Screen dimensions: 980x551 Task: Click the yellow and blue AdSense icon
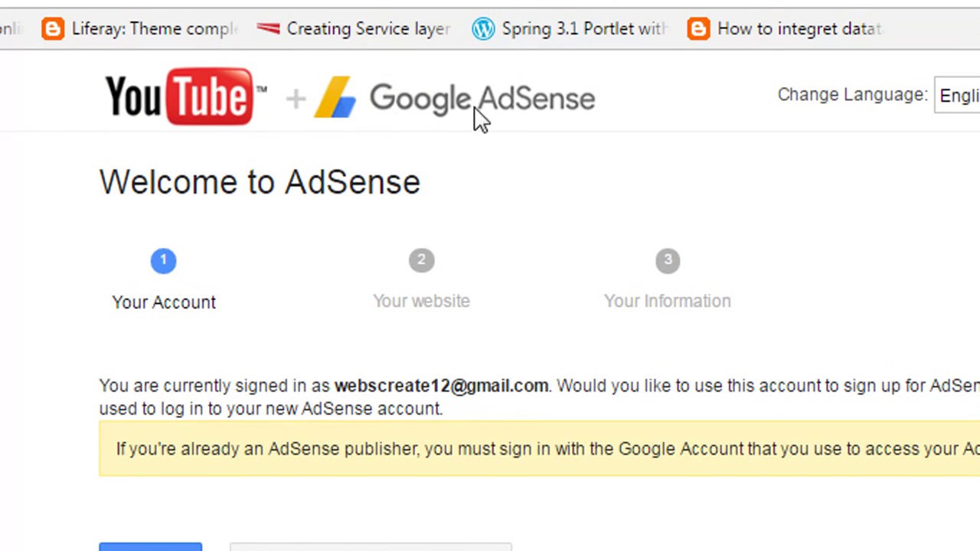click(x=335, y=98)
